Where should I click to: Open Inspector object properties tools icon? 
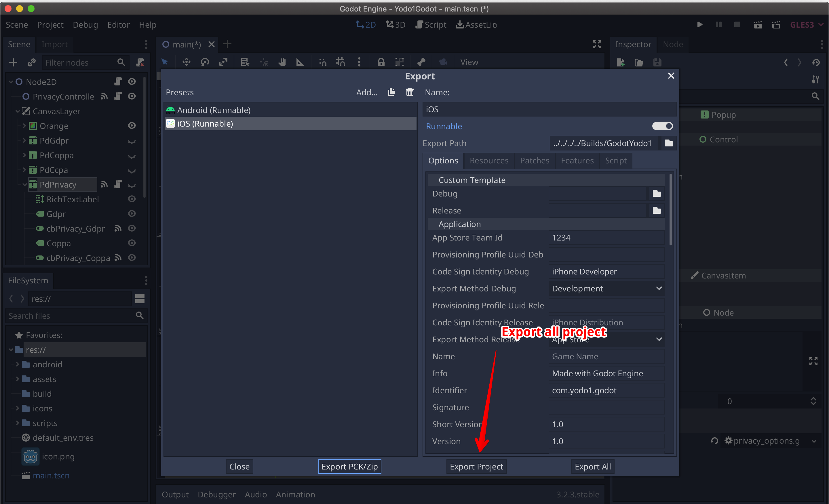[x=815, y=80]
